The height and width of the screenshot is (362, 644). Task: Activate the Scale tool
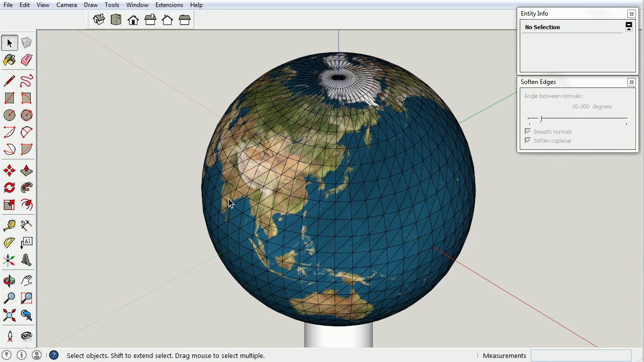pyautogui.click(x=9, y=205)
